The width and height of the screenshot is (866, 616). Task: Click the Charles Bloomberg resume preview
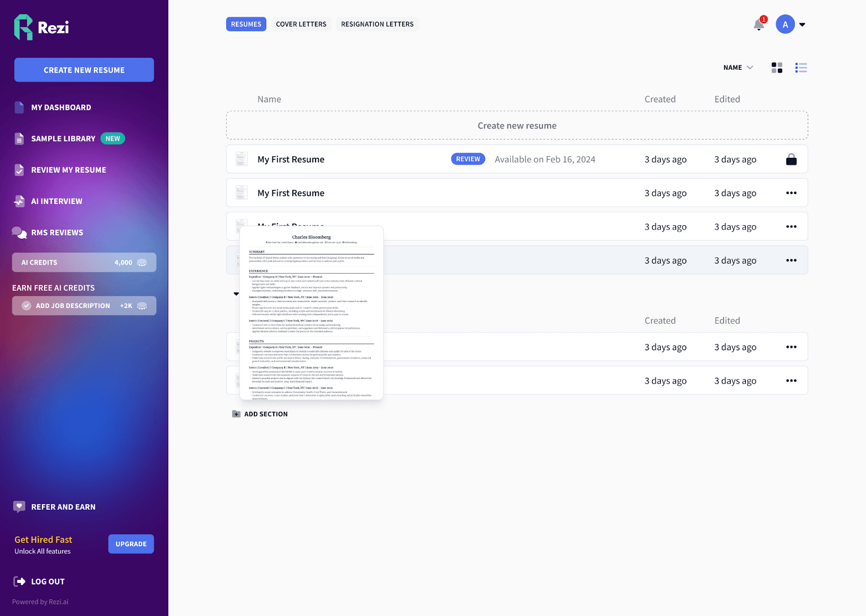311,313
